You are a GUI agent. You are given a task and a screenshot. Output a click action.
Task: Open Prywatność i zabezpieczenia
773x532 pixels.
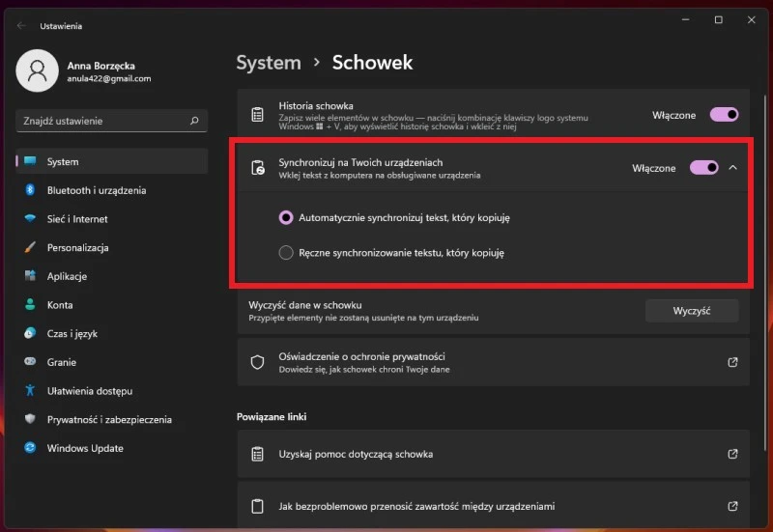(112, 419)
